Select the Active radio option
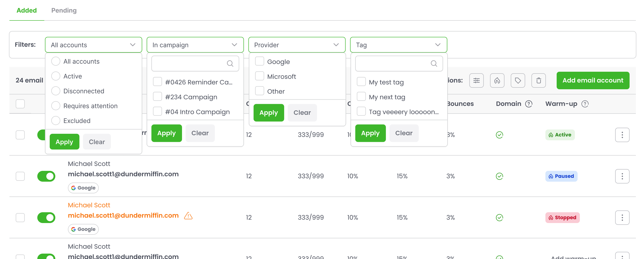Image resolution: width=644 pixels, height=259 pixels. pyautogui.click(x=56, y=76)
